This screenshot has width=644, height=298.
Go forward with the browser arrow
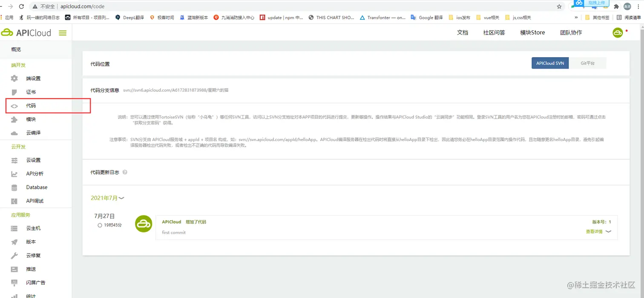click(10, 6)
